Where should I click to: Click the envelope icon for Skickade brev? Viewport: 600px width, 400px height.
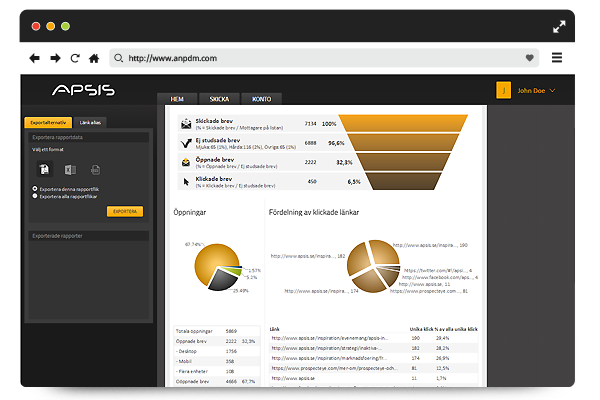tap(186, 124)
